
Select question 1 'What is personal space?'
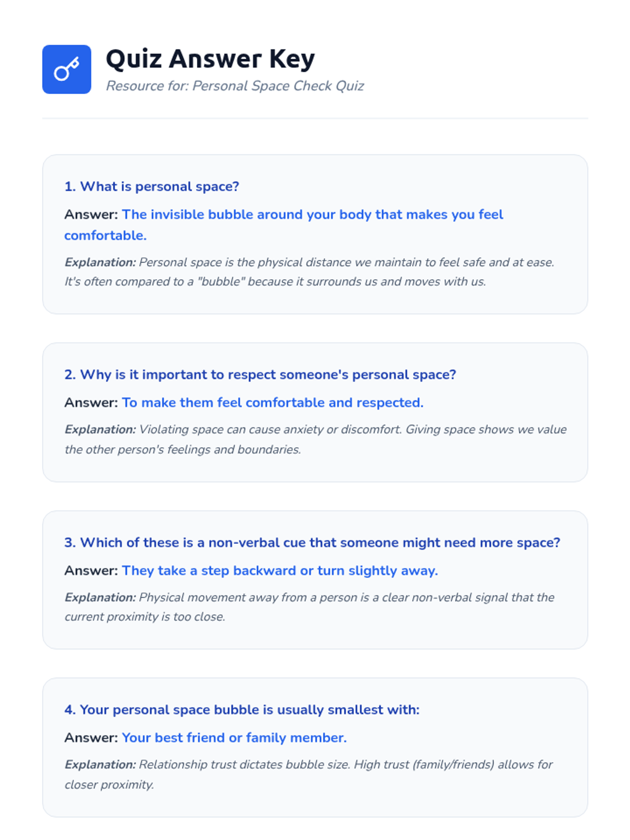point(152,186)
